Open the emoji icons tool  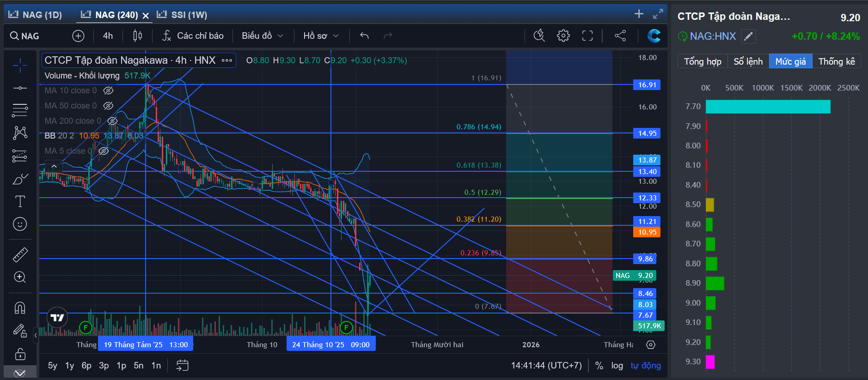(20, 224)
